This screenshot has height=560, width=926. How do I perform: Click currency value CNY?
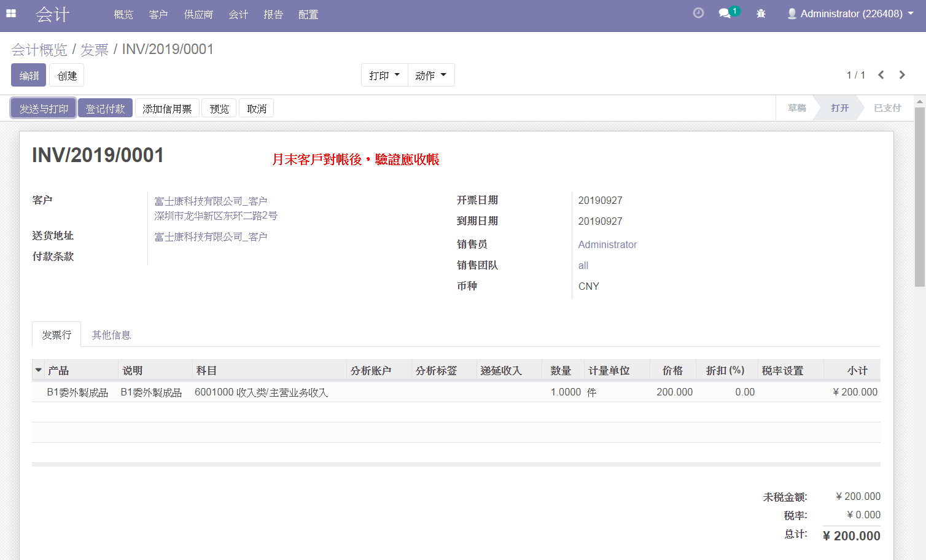[x=588, y=286]
